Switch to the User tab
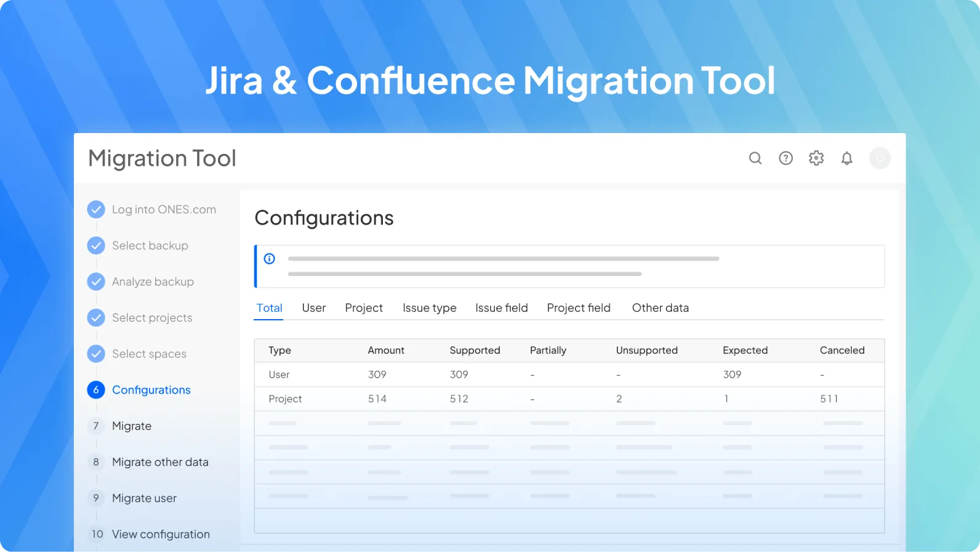Image resolution: width=980 pixels, height=552 pixels. (313, 308)
